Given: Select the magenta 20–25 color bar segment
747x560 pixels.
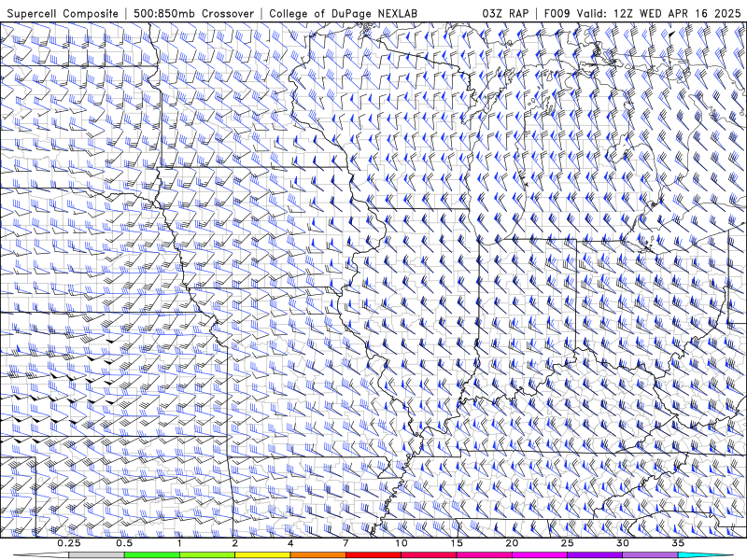Looking at the screenshot, I should (x=540, y=555).
